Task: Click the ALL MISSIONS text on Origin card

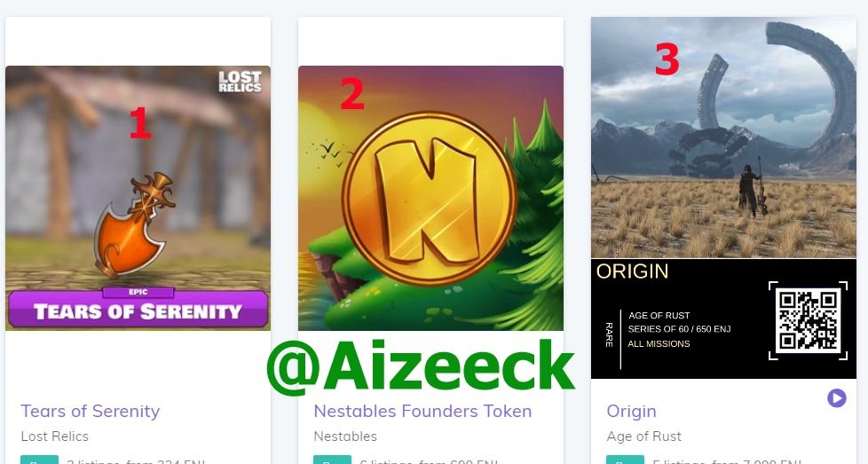Action: click(x=659, y=344)
